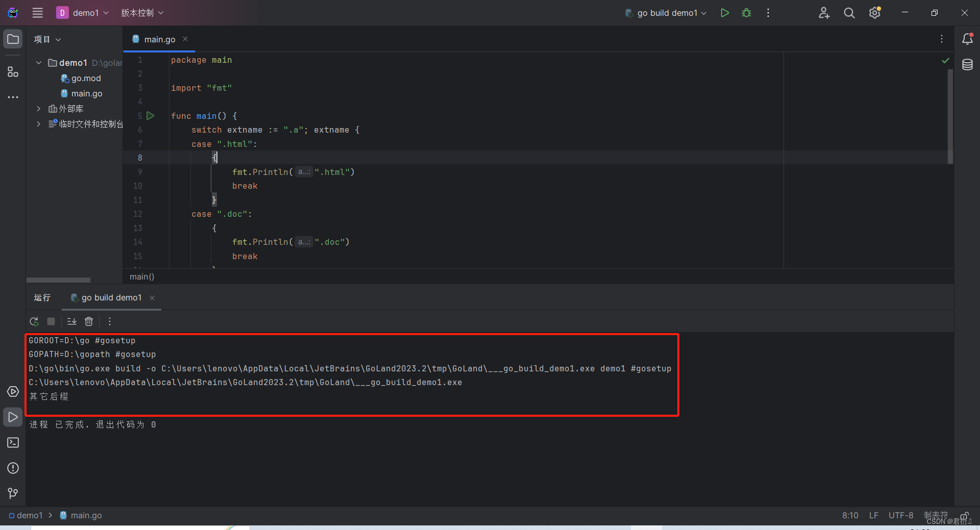980x530 pixels.
Task: Open the Structure tool window icon
Action: 13,72
